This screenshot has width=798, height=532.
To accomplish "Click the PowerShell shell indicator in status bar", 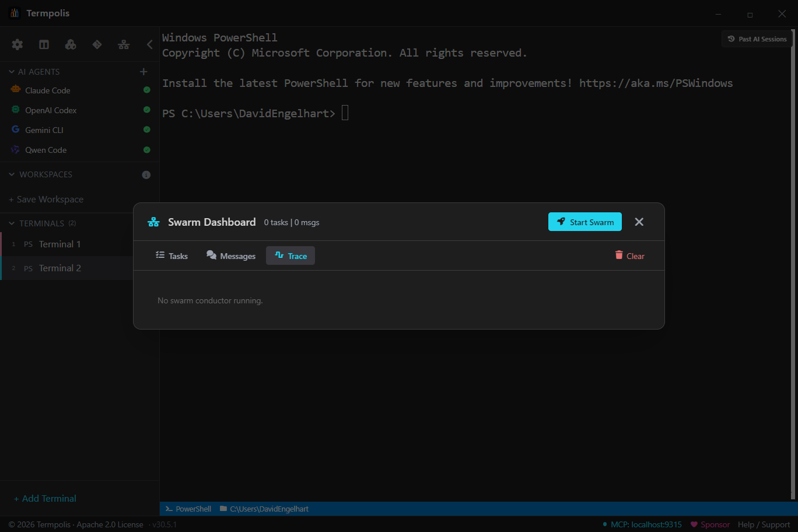I will (188, 509).
